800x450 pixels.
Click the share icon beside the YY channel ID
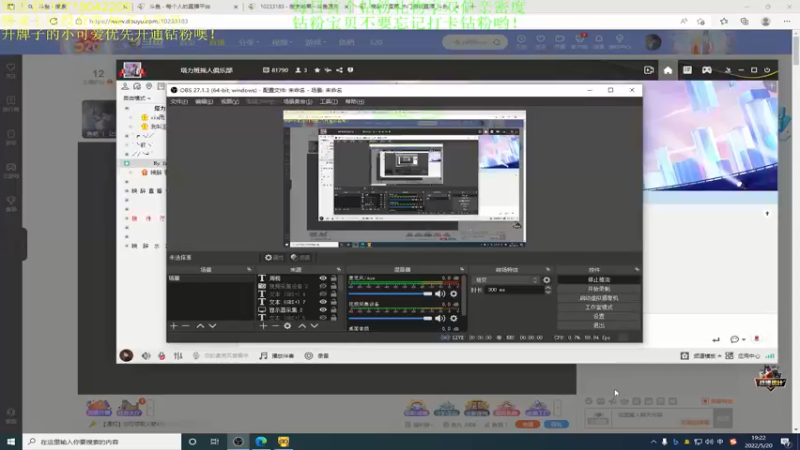pyautogui.click(x=339, y=70)
